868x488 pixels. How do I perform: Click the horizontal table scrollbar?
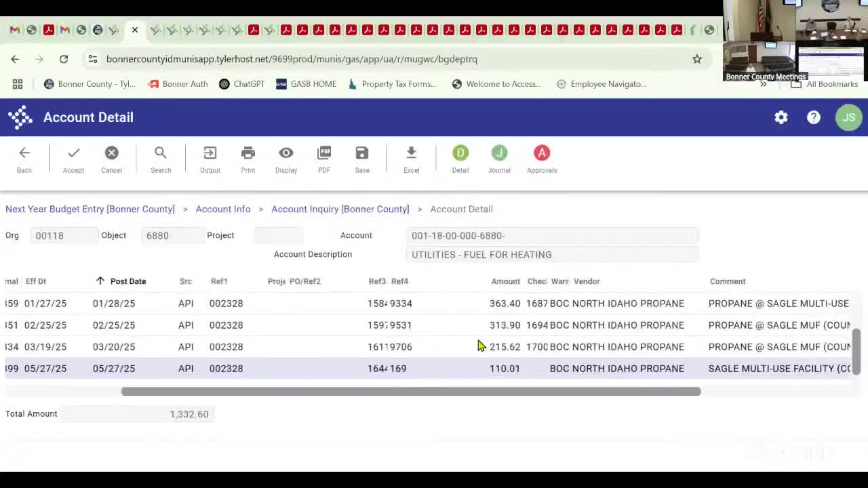tap(410, 391)
